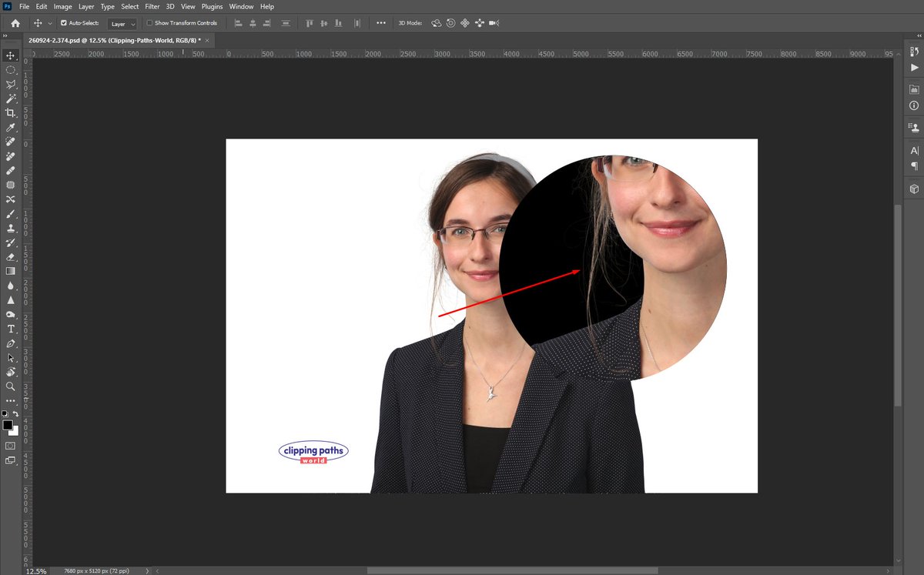Open the status bar info arrow
Screen dimensions: 924x575
click(x=146, y=571)
